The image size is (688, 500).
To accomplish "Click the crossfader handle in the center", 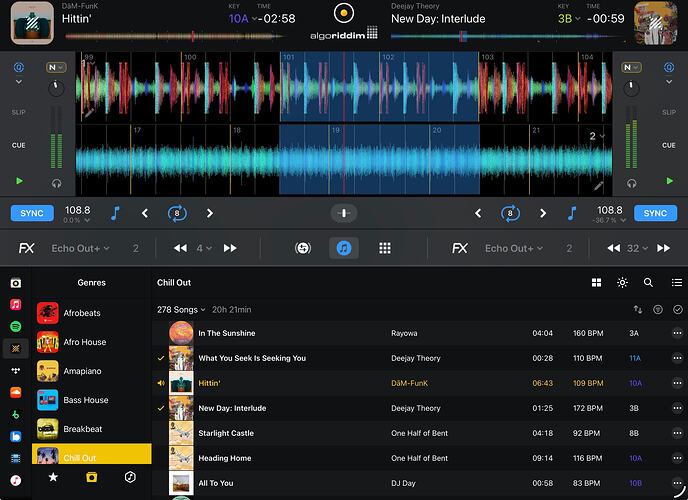I will [x=344, y=213].
